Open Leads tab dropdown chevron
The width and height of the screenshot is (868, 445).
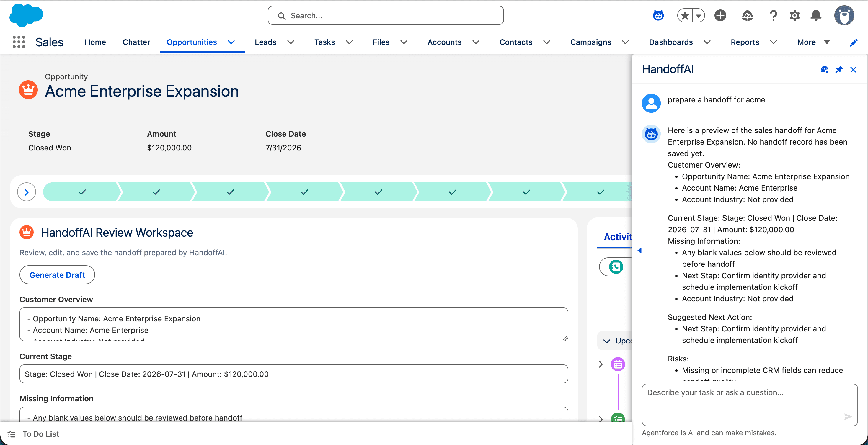[291, 42]
